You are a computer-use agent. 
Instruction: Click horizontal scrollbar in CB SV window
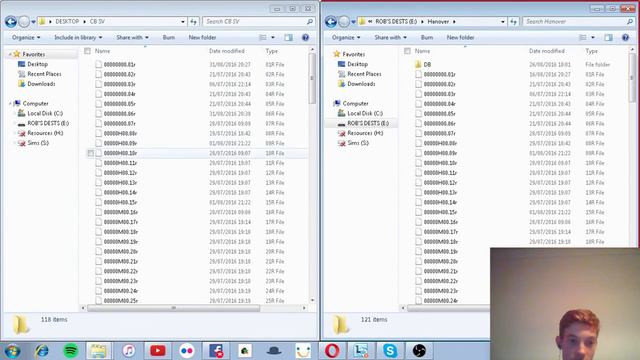click(x=173, y=308)
